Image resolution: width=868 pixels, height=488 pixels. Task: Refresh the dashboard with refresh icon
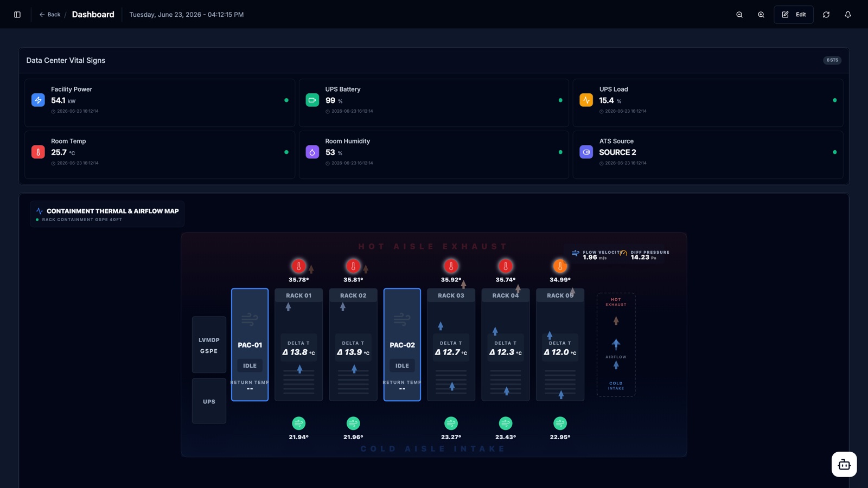[x=826, y=15]
